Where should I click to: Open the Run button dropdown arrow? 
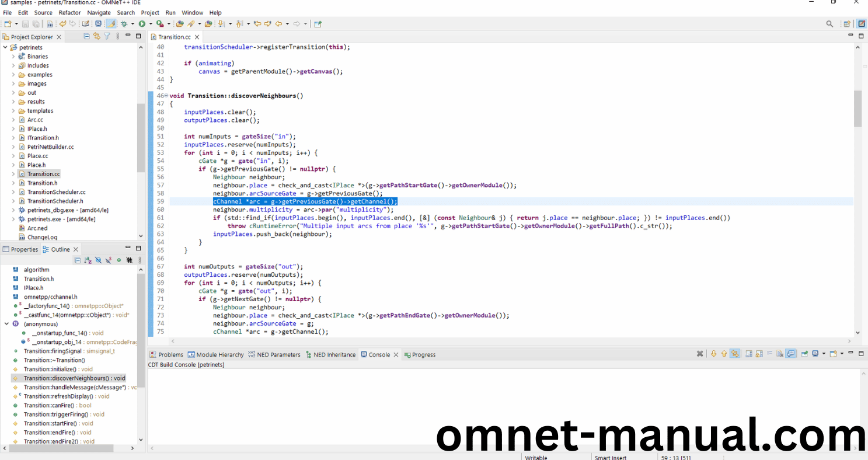(150, 24)
